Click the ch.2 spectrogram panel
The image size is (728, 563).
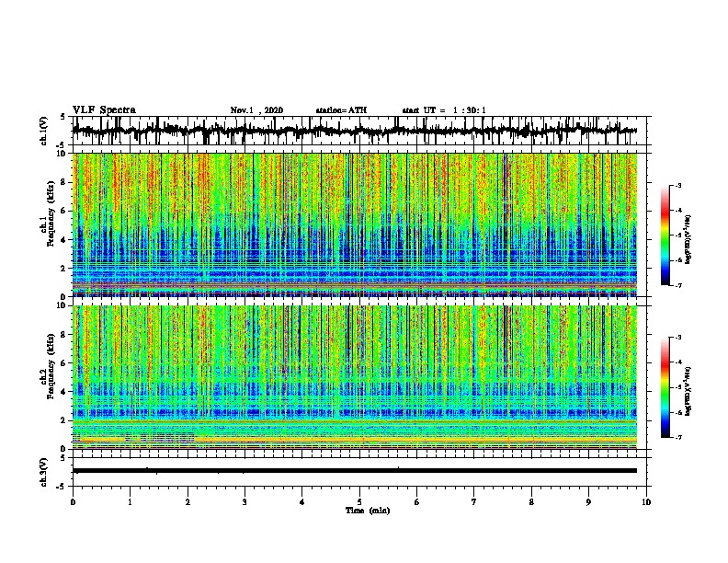pos(355,377)
